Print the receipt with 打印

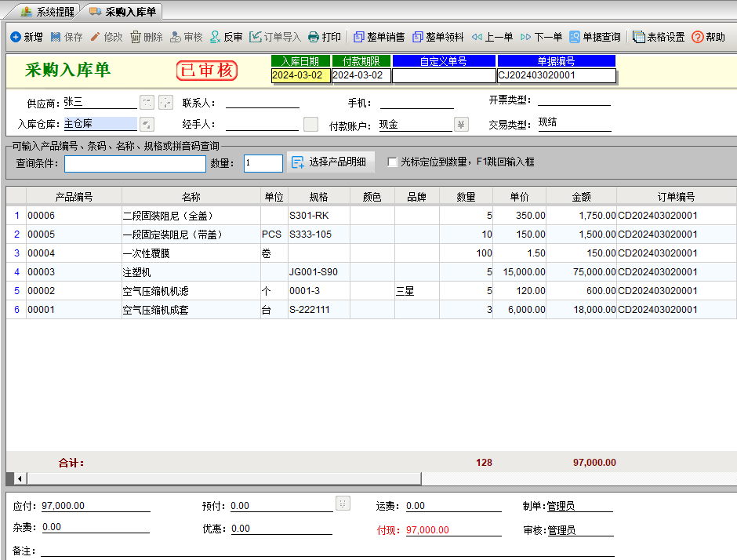coord(324,37)
